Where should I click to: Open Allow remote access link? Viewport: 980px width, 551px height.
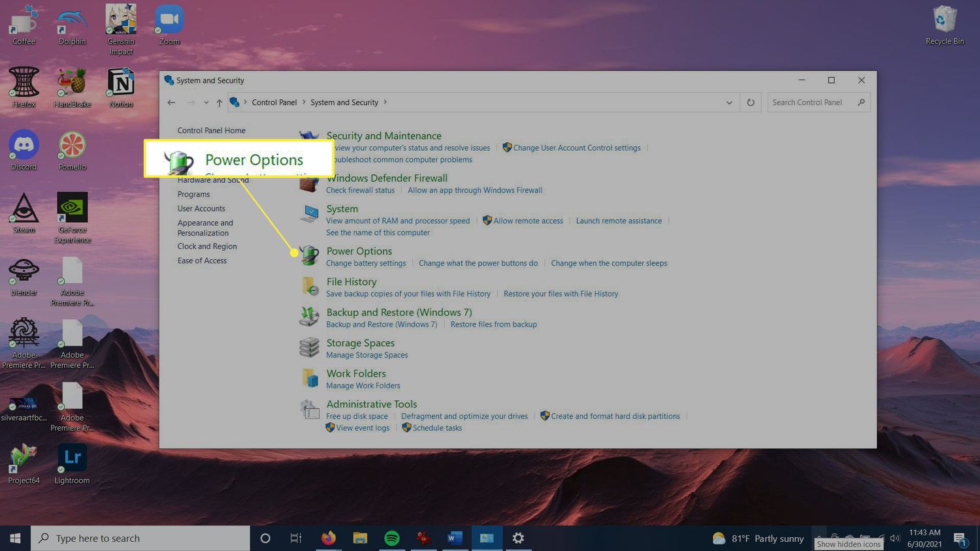point(528,221)
